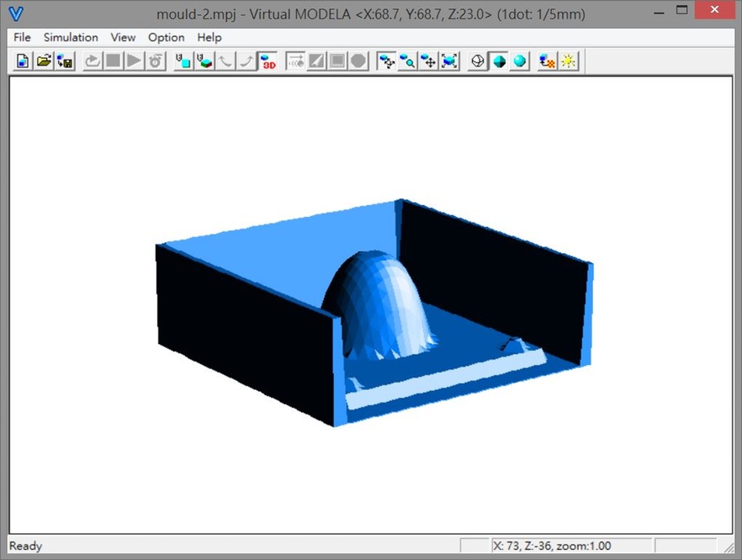Click the save project disk icon
Screen dimensions: 742x560
[x=65, y=61]
